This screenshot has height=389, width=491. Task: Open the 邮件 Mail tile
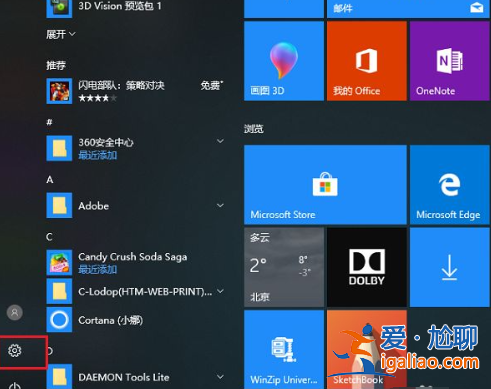(408, 9)
